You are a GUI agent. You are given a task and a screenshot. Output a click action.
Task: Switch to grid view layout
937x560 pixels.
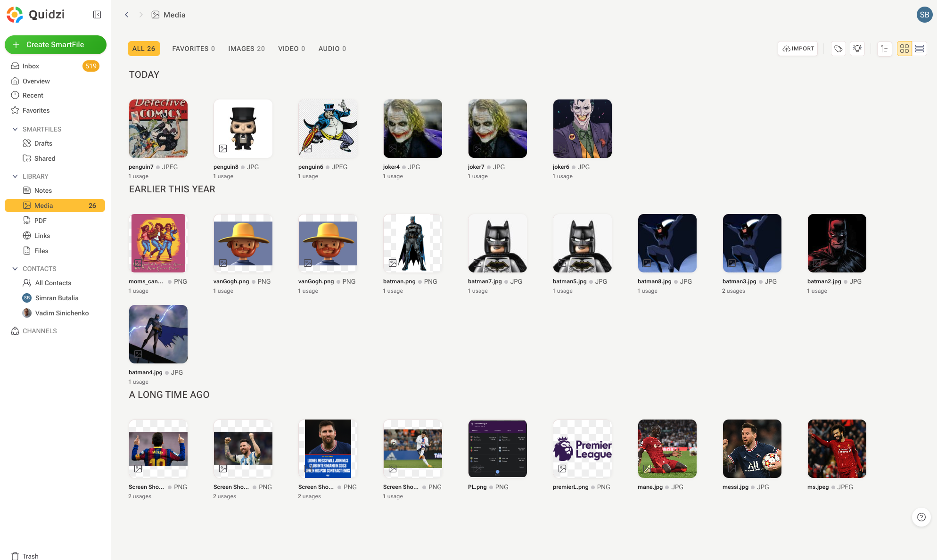(x=904, y=49)
